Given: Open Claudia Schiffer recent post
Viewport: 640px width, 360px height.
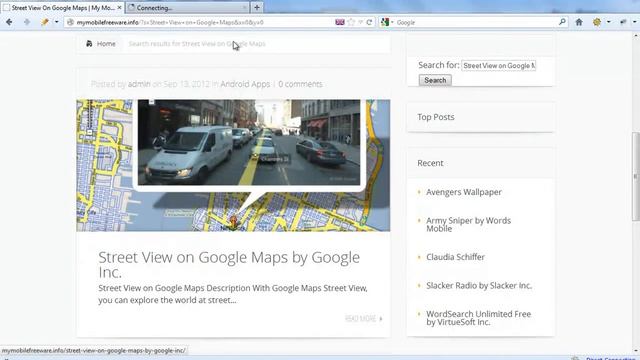Looking at the screenshot, I should (456, 257).
